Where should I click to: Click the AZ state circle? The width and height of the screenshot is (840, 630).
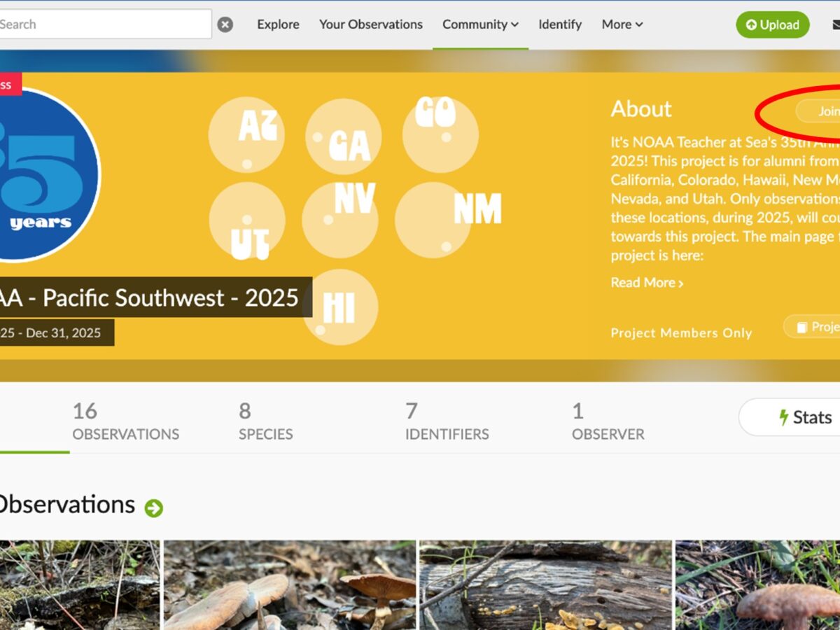click(x=246, y=134)
